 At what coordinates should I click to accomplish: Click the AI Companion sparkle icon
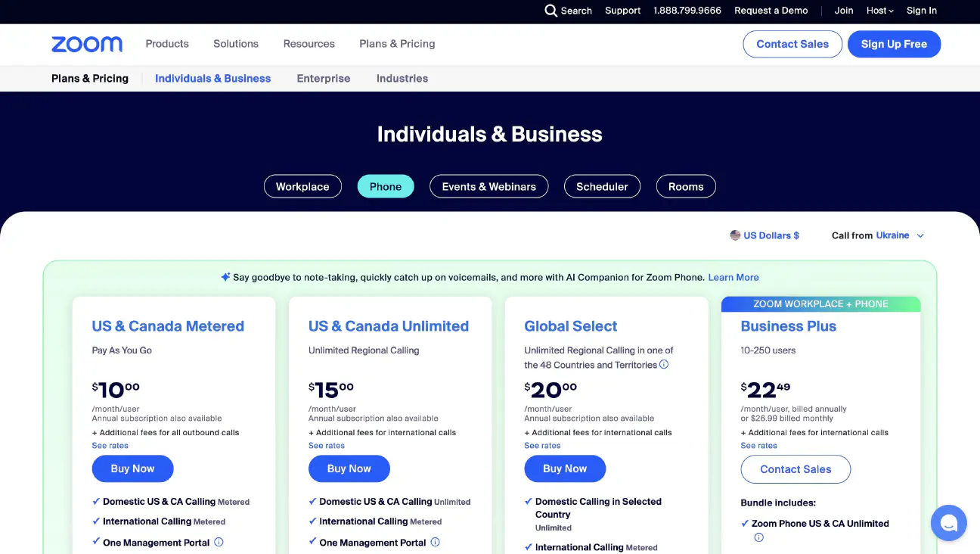point(225,277)
